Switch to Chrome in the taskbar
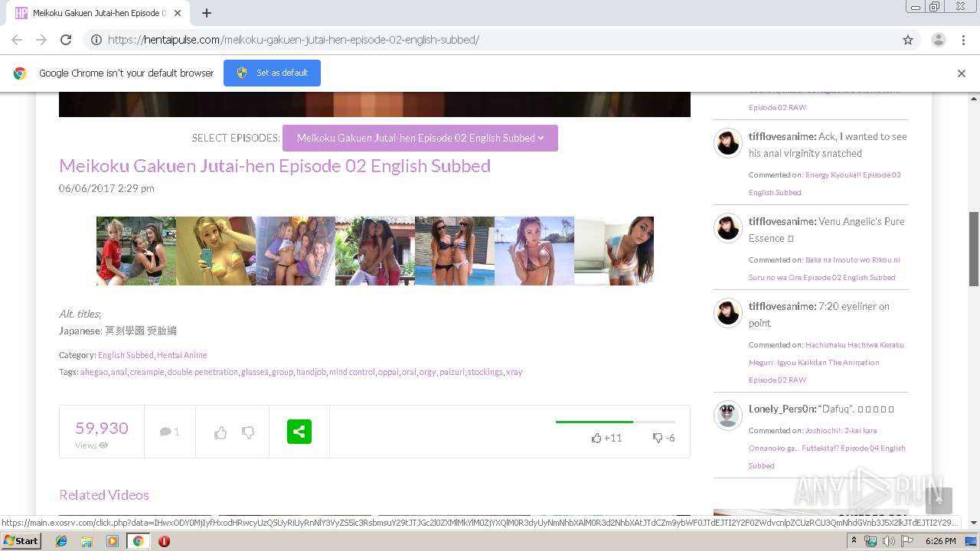The height and width of the screenshot is (551, 980). click(x=138, y=541)
